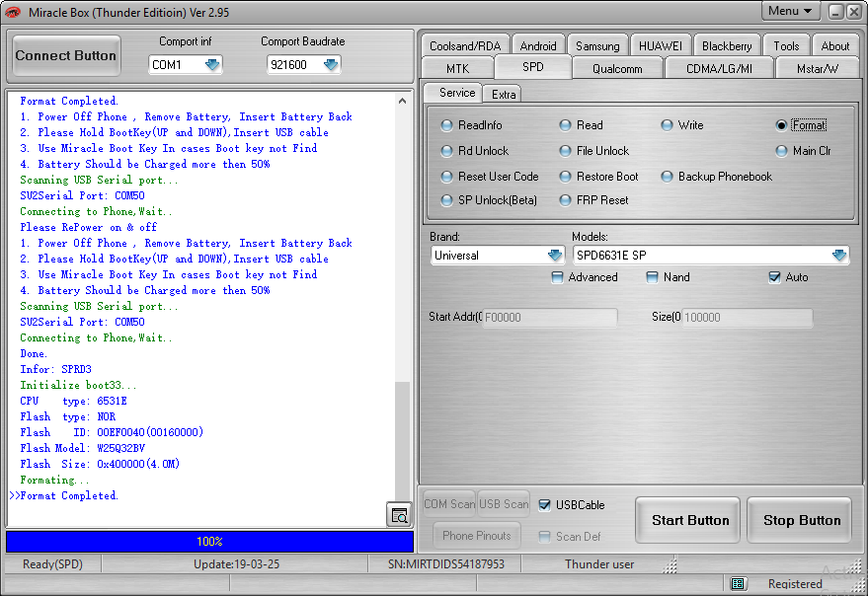This screenshot has height=596, width=868.
Task: Enable the Advanced checkbox
Action: click(x=558, y=277)
